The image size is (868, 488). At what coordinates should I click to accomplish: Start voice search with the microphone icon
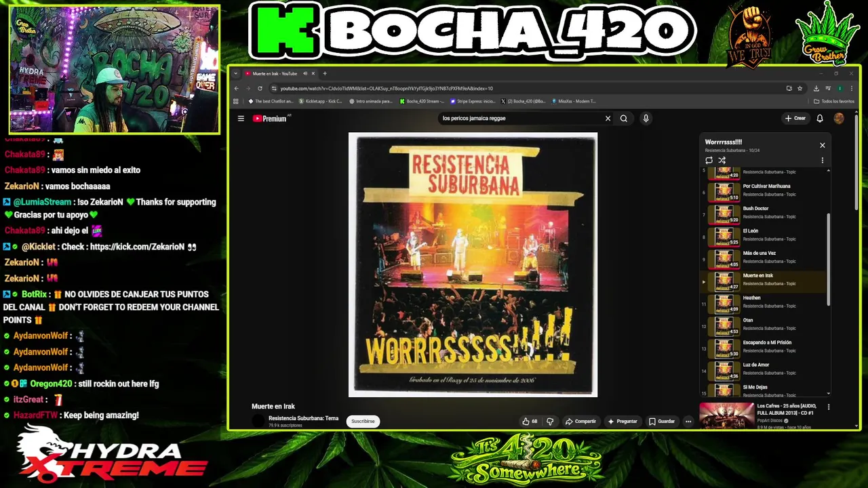coord(646,119)
